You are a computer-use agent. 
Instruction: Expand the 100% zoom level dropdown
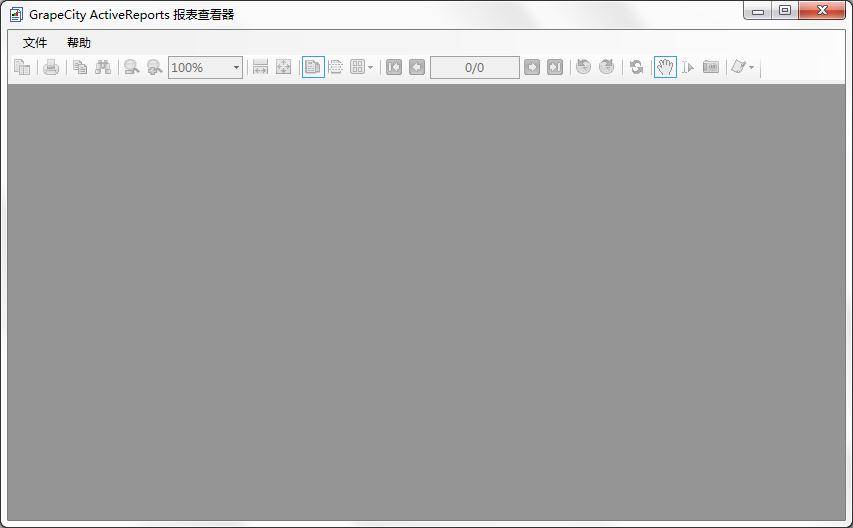236,67
